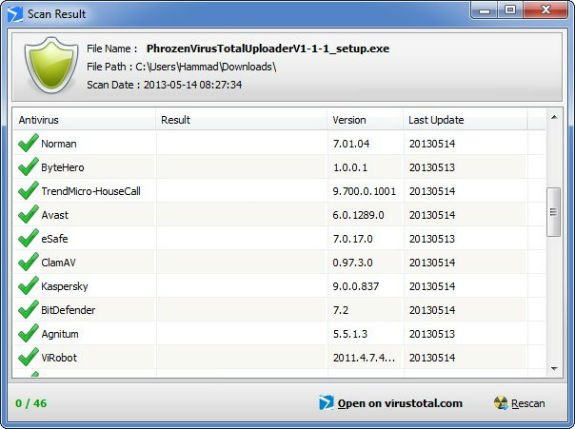Sort by the Result column header
This screenshot has width=575, height=429.
click(241, 120)
